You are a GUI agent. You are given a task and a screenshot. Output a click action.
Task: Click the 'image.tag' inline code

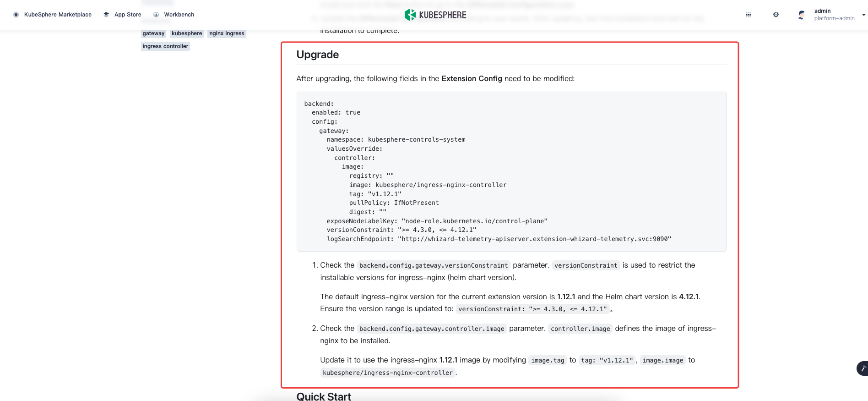548,360
